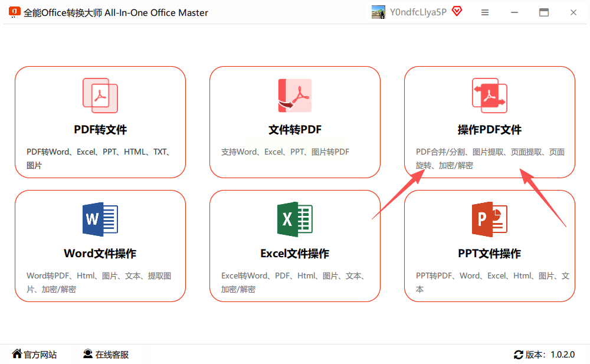The image size is (590, 364).
Task: Click the app logo in title bar
Action: 14,12
